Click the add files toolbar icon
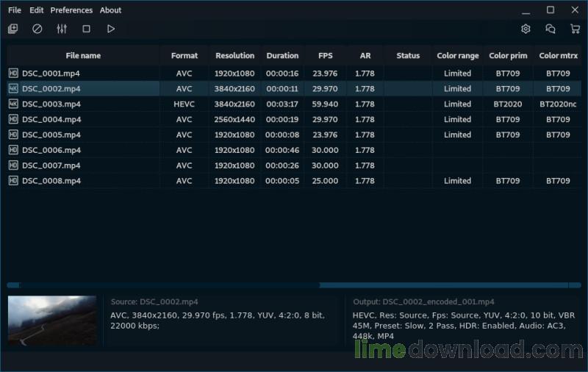This screenshot has height=372, width=588. click(12, 29)
